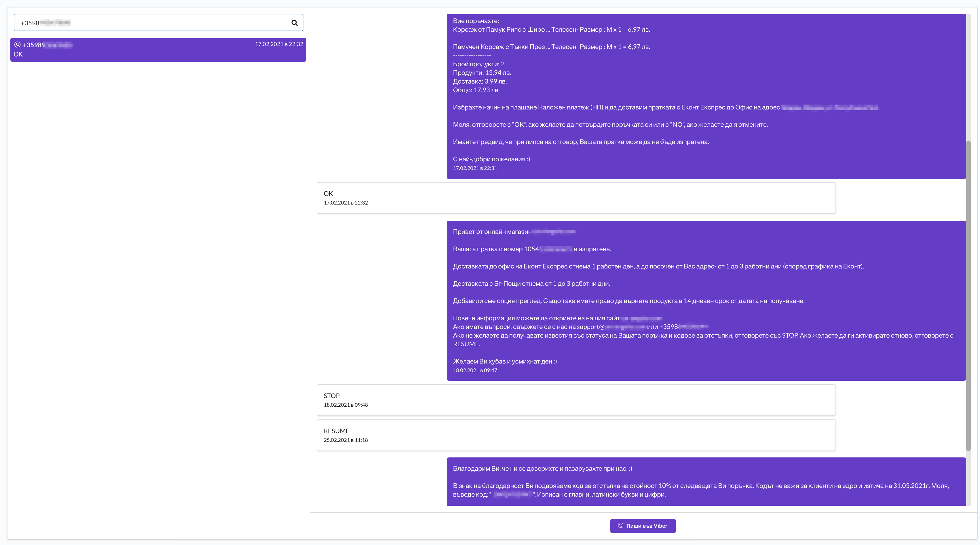Click 'Вашата пратка с номер' line
The height and width of the screenshot is (545, 980).
coord(532,249)
